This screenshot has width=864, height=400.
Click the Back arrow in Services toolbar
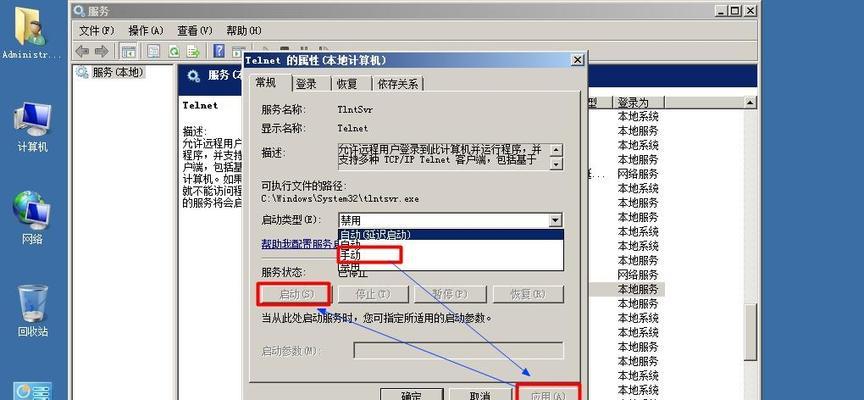click(x=83, y=51)
